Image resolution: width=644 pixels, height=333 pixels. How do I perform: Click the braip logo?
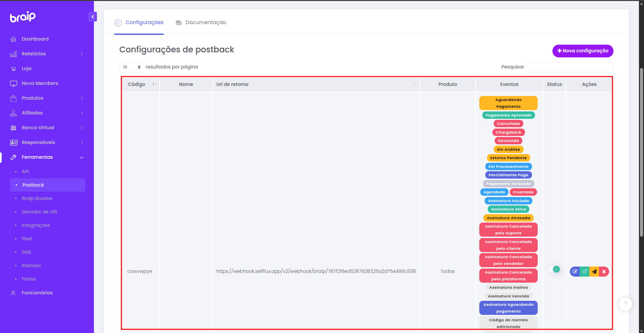point(23,17)
